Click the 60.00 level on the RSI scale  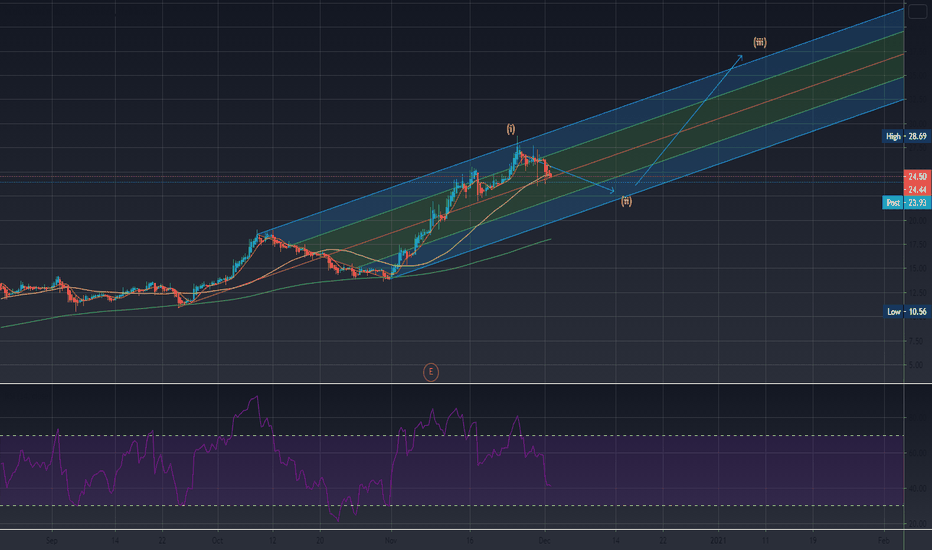pos(917,453)
